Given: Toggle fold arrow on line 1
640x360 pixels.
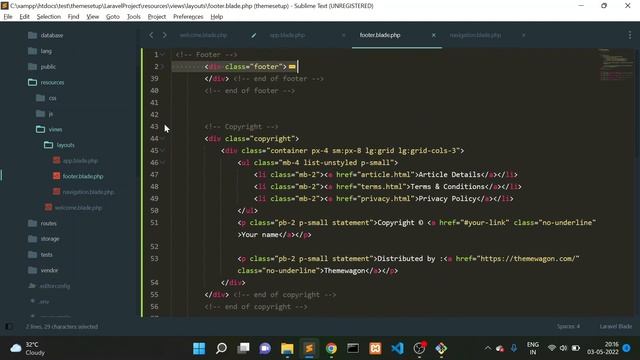Looking at the screenshot, I should pos(163,54).
